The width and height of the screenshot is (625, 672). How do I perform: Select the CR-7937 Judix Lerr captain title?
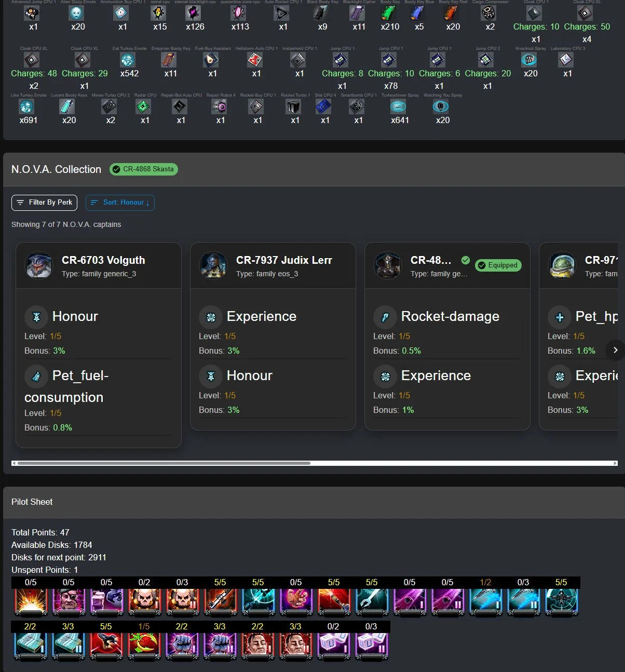[x=284, y=260]
